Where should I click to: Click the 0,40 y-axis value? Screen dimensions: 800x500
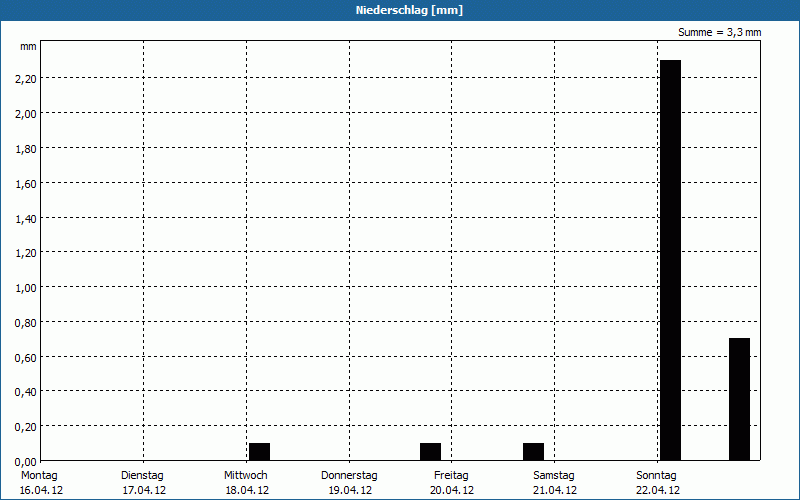click(x=26, y=392)
